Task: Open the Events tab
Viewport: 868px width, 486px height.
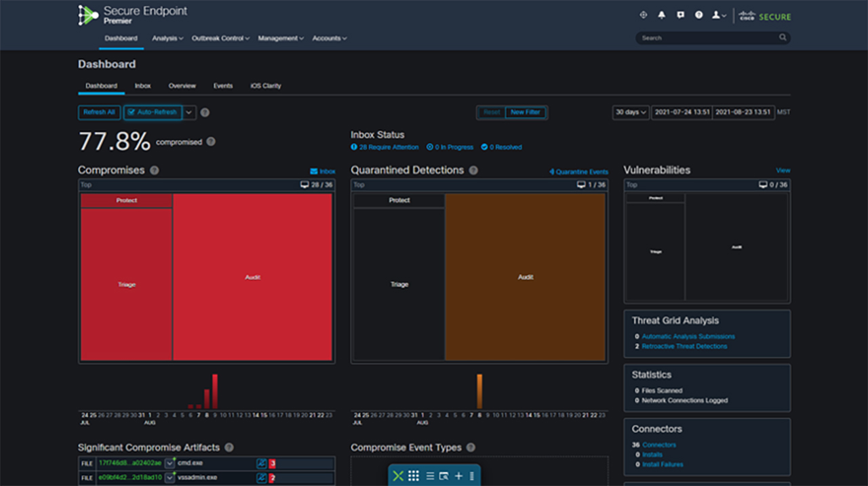Action: [223, 86]
